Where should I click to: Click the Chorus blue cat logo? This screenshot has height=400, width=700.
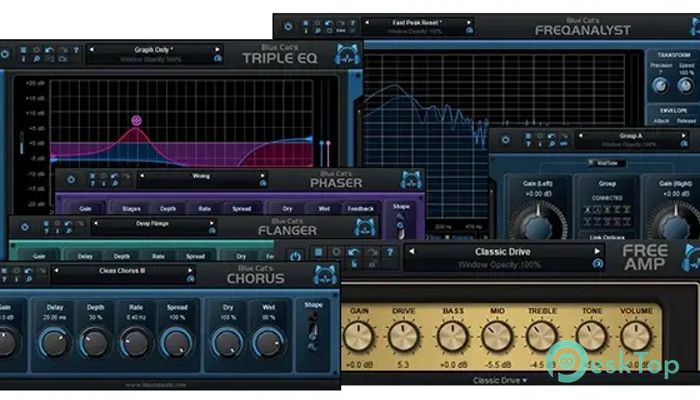323,275
